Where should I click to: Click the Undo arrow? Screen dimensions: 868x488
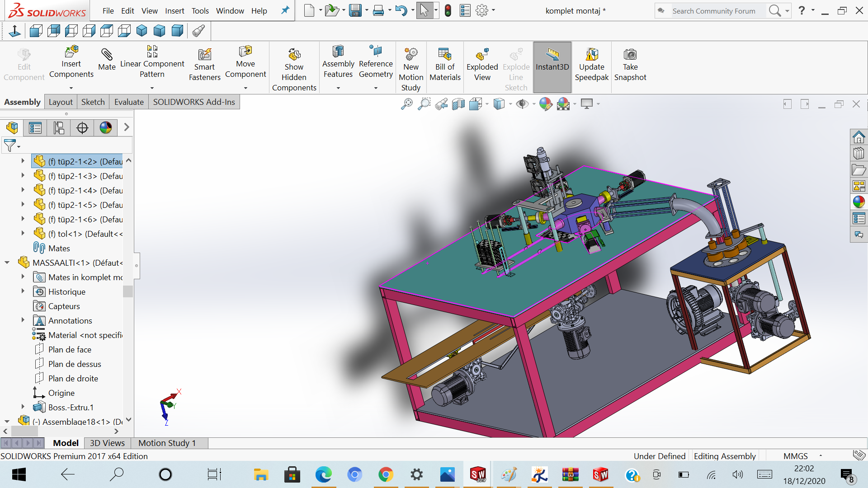tap(401, 10)
